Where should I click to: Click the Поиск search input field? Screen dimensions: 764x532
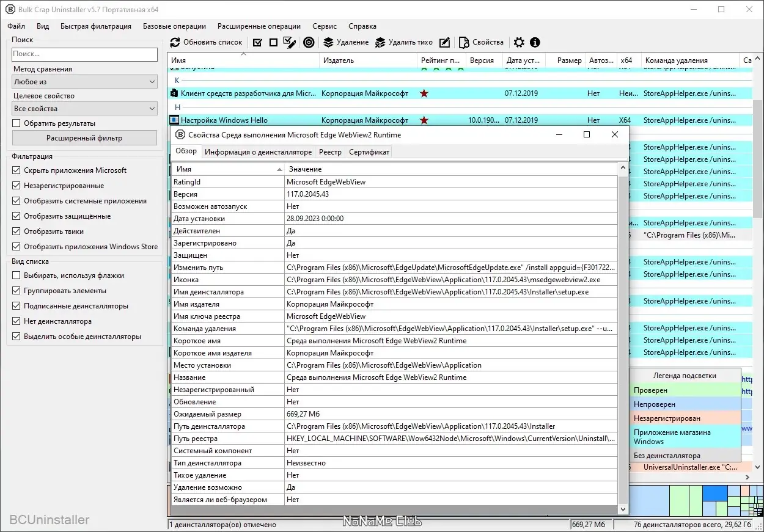click(85, 54)
